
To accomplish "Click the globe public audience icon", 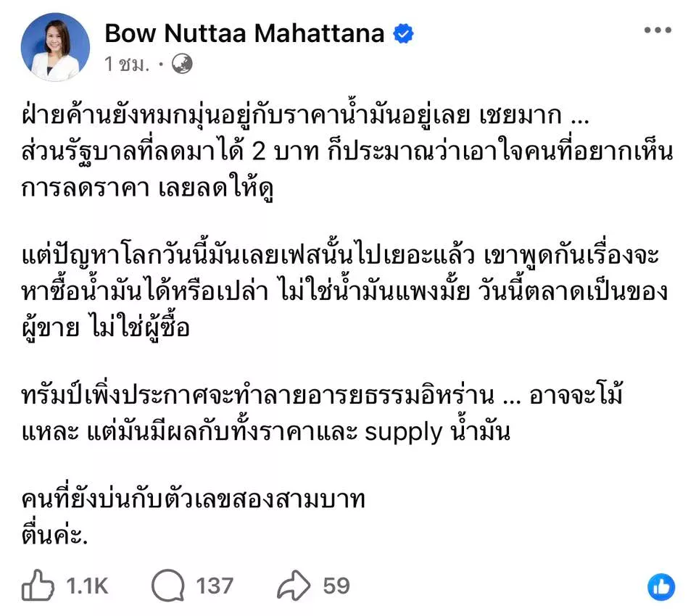I will 181,64.
